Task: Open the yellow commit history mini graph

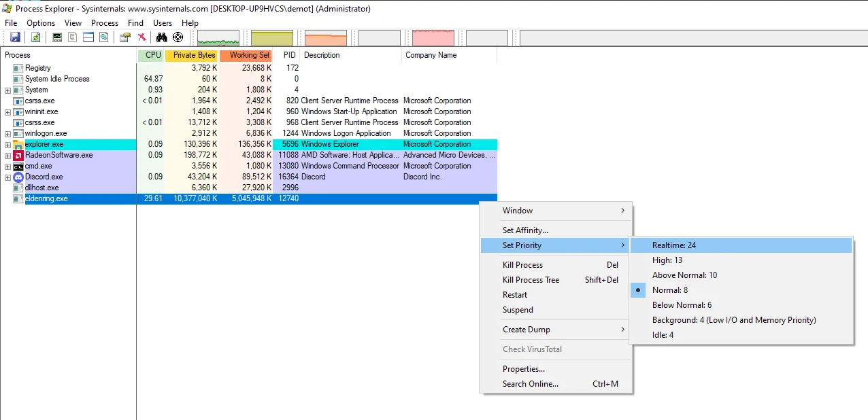Action: 272,38
